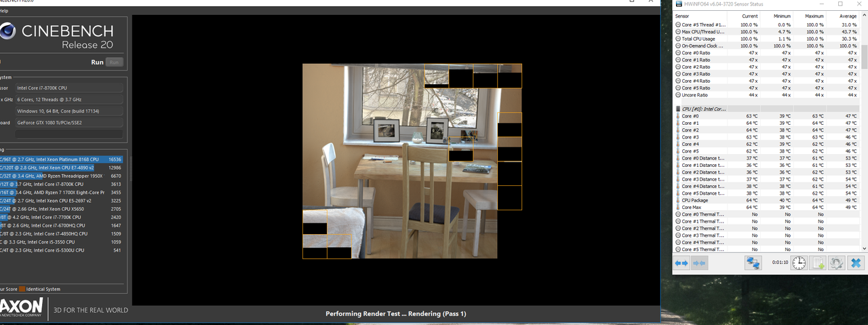Click the 0:01:10 elapsed time in HWiNFO

[780, 263]
